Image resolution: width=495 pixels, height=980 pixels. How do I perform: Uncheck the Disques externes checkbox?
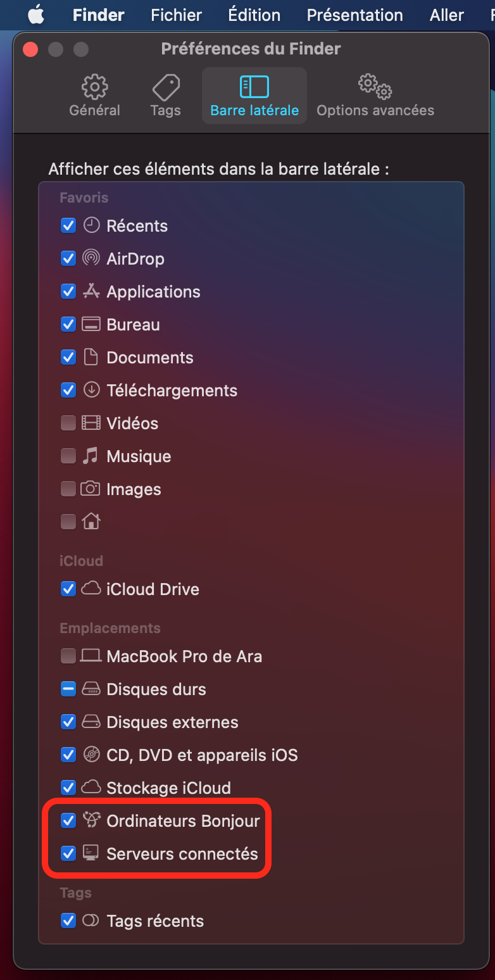pyautogui.click(x=68, y=722)
